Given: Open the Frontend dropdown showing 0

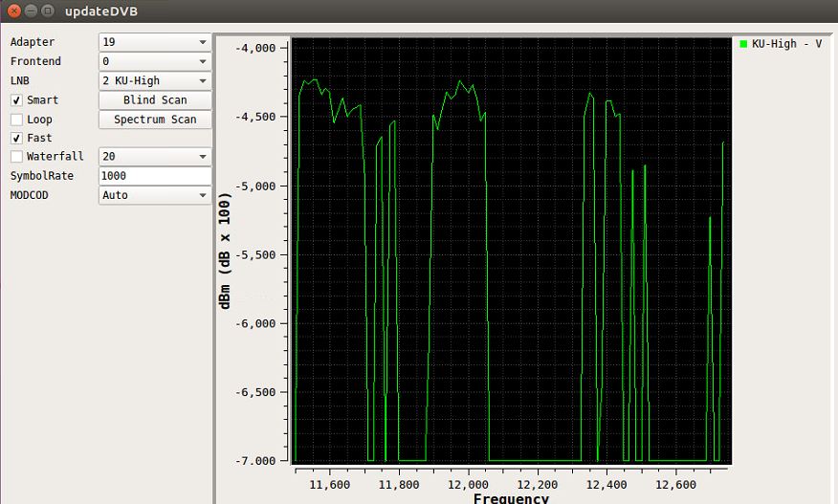Looking at the screenshot, I should point(155,61).
